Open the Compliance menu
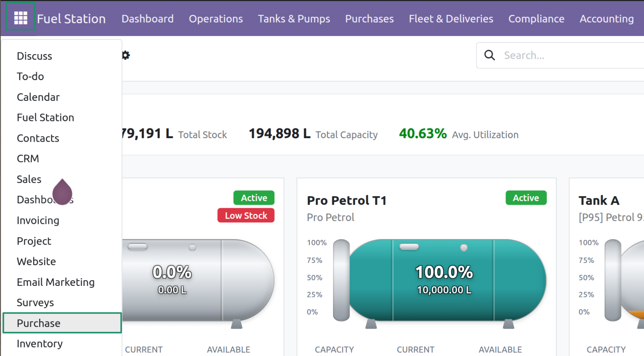Image resolution: width=644 pixels, height=356 pixels. pyautogui.click(x=536, y=19)
